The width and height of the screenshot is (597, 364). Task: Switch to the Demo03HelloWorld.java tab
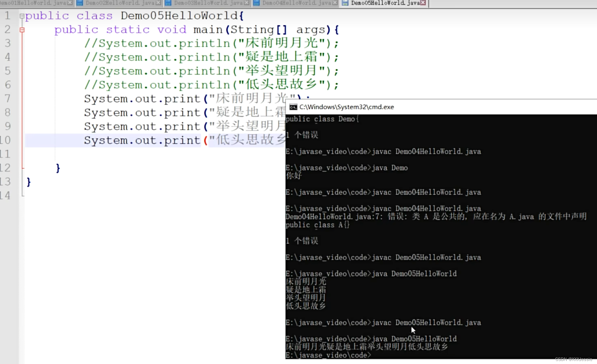(x=208, y=3)
